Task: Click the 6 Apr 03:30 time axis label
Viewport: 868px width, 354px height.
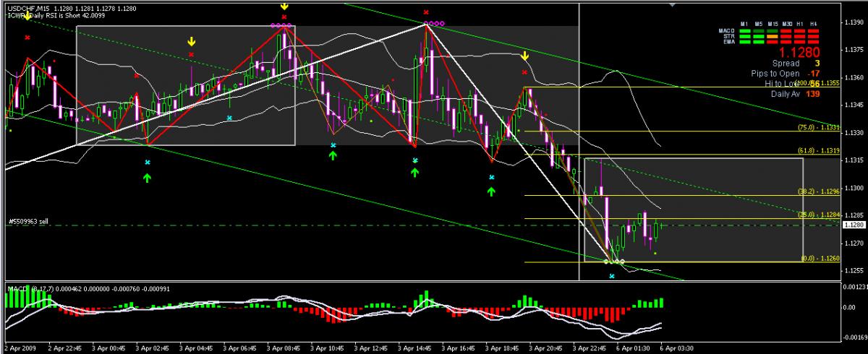Action: [x=676, y=347]
